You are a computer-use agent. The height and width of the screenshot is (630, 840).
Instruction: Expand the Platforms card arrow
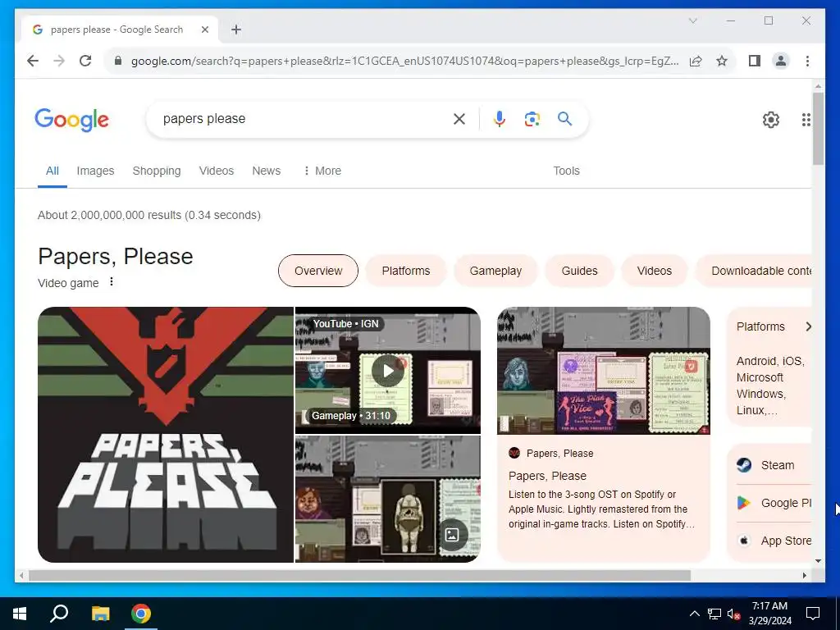[808, 326]
